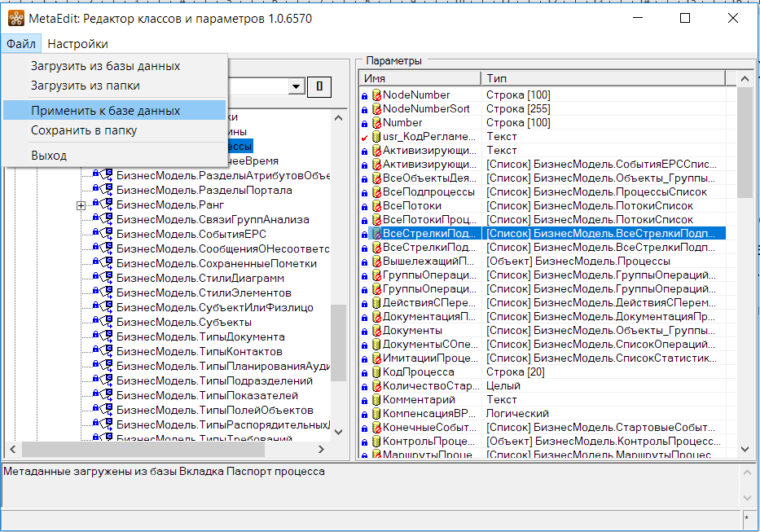Screen dimensions: 760x532
Task: Open the combo box dropdown above the class tree
Action: pos(296,86)
